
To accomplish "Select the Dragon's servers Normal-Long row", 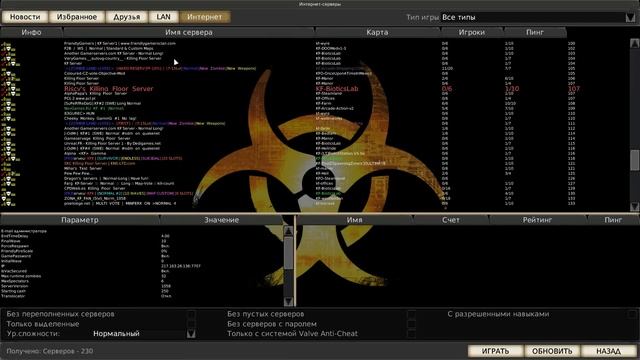I will (314, 178).
